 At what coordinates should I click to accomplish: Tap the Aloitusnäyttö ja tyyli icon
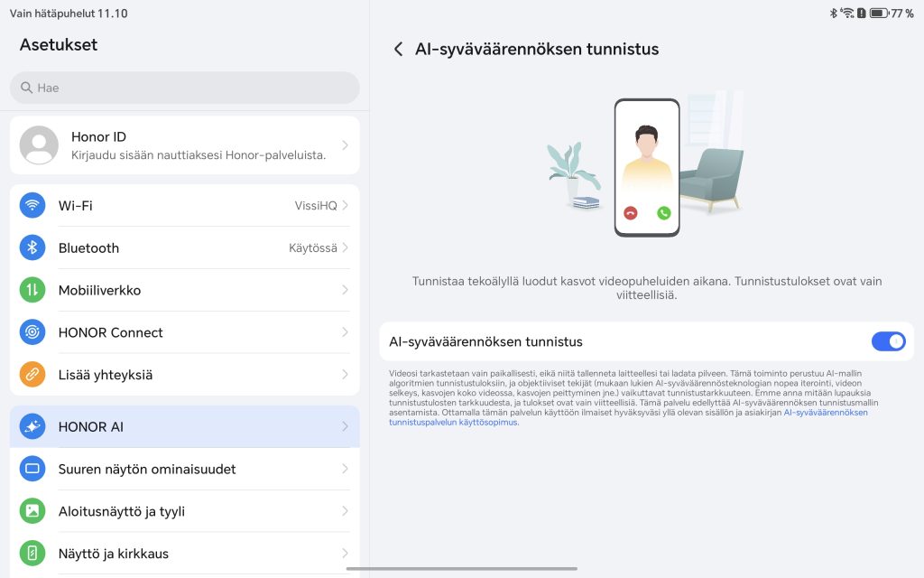coord(32,511)
